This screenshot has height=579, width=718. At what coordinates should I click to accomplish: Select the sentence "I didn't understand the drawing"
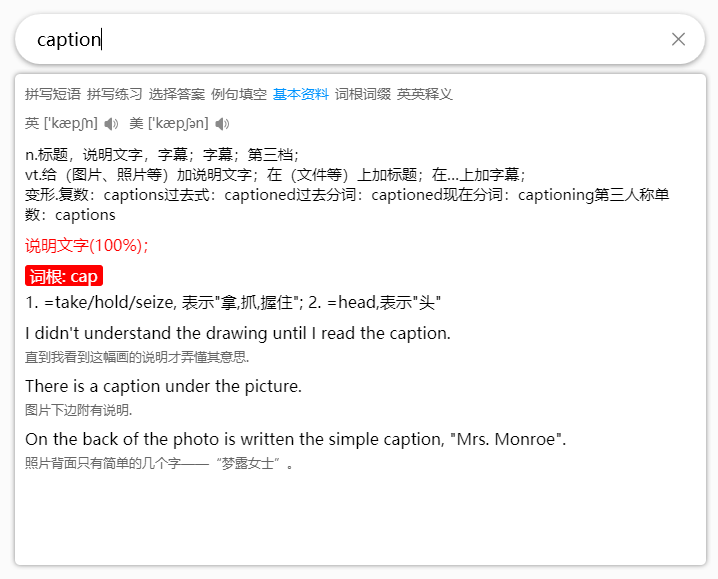click(237, 333)
